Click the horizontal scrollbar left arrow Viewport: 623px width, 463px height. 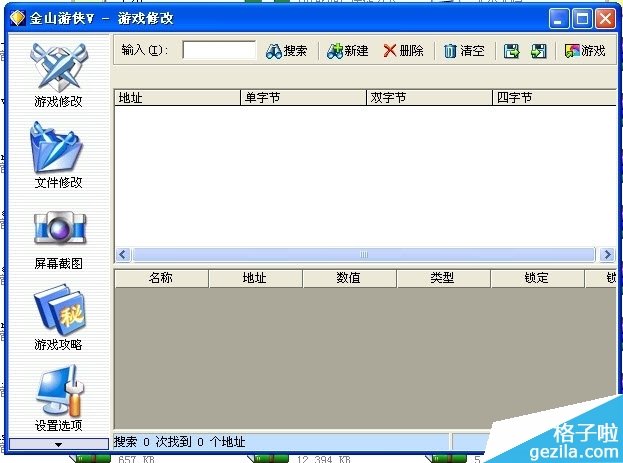point(123,254)
